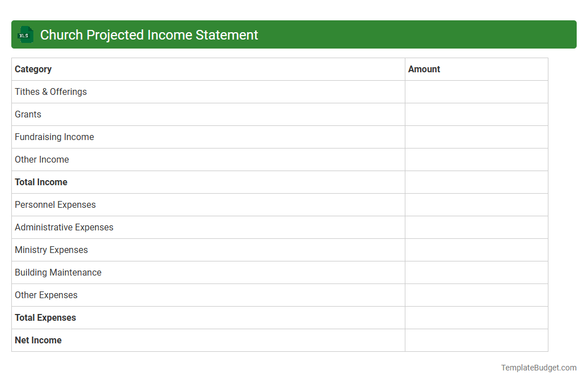588x384 pixels.
Task: Click the empty Amount cell beside Net Income
Action: [x=476, y=340]
